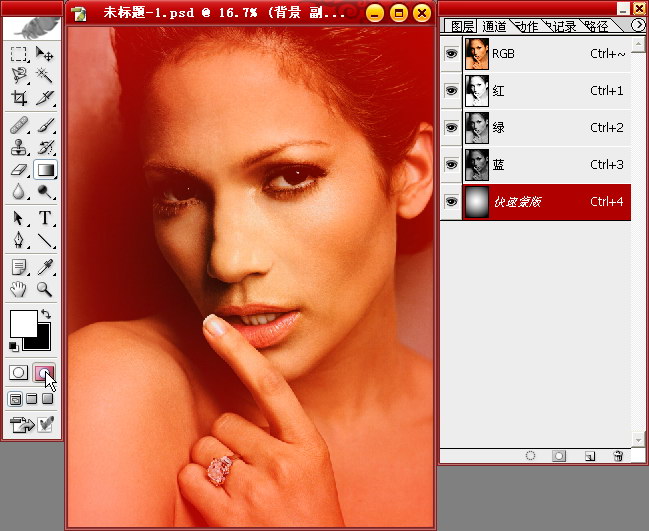Image resolution: width=649 pixels, height=531 pixels.
Task: Select the Gradient tool
Action: click(45, 170)
